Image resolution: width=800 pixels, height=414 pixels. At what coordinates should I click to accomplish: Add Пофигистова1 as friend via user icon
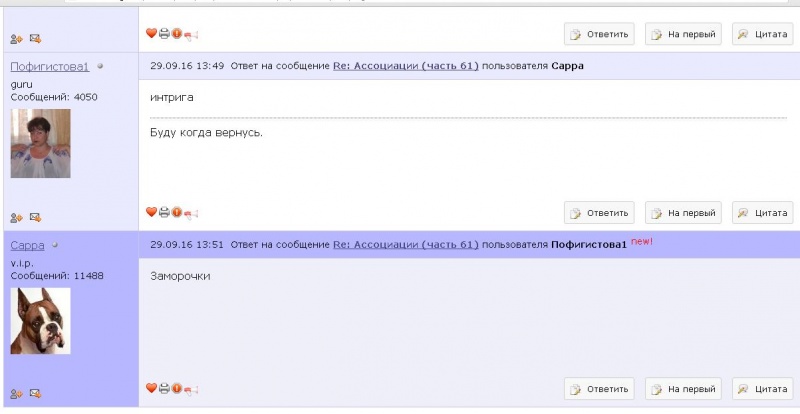tap(16, 217)
